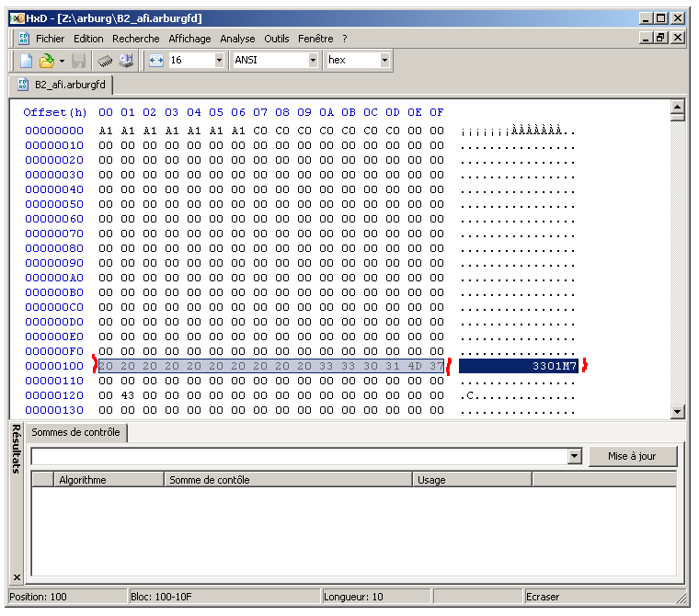The width and height of the screenshot is (699, 616).
Task: Click the bytes-per-row width icon
Action: tap(156, 60)
